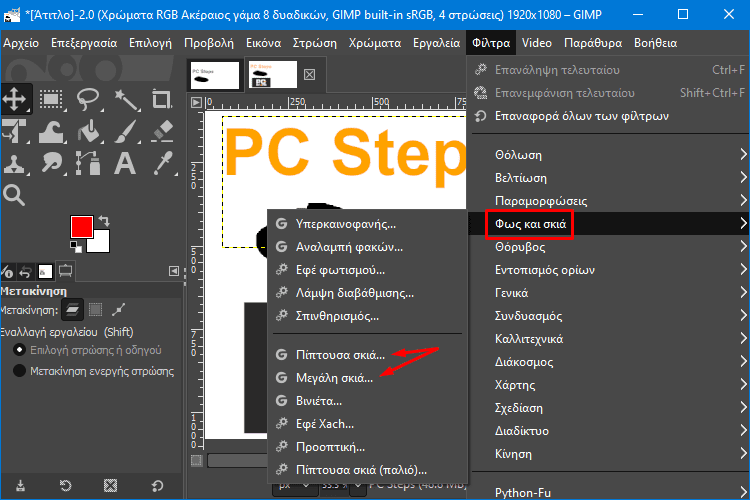750x500 pixels.
Task: Select the Eraser tool
Action: click(163, 131)
